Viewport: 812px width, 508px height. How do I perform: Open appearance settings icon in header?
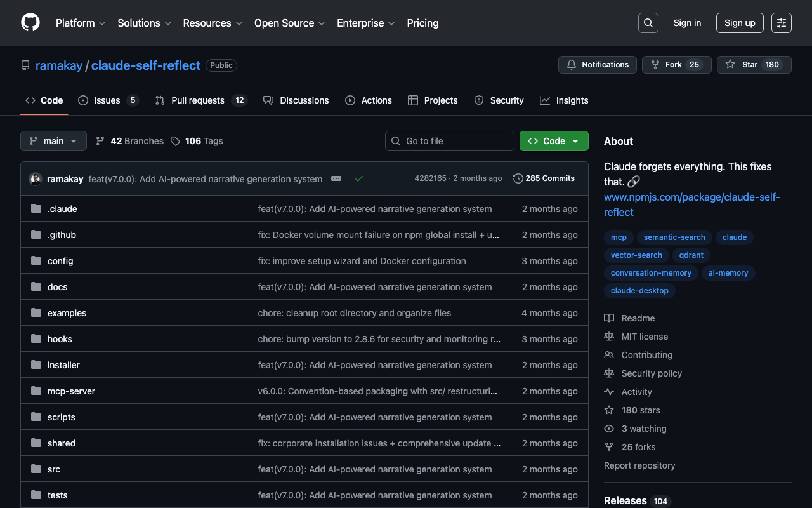[x=781, y=23]
